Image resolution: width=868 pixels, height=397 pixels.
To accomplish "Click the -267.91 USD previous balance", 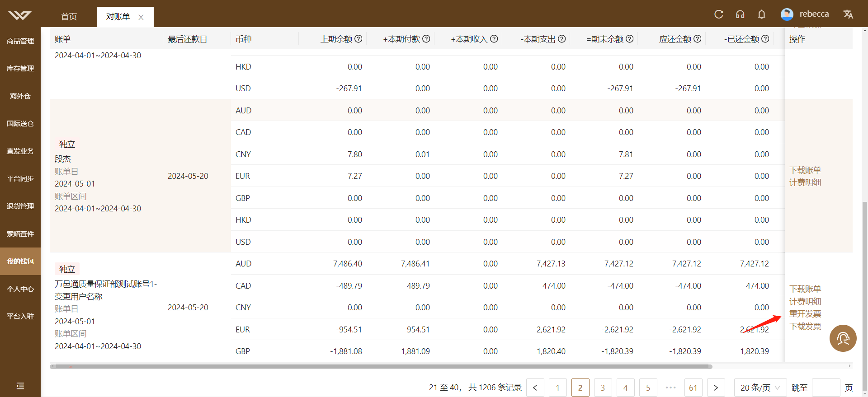I will click(x=349, y=89).
